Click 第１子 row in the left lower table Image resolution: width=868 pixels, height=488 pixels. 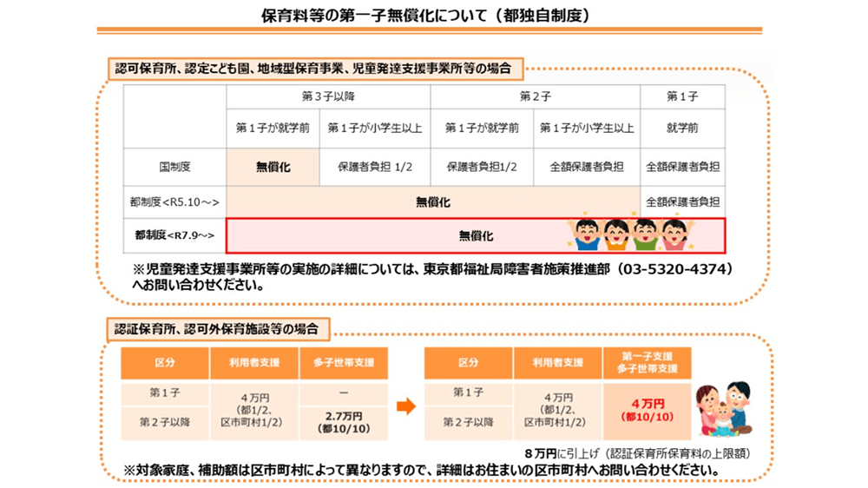click(x=165, y=392)
